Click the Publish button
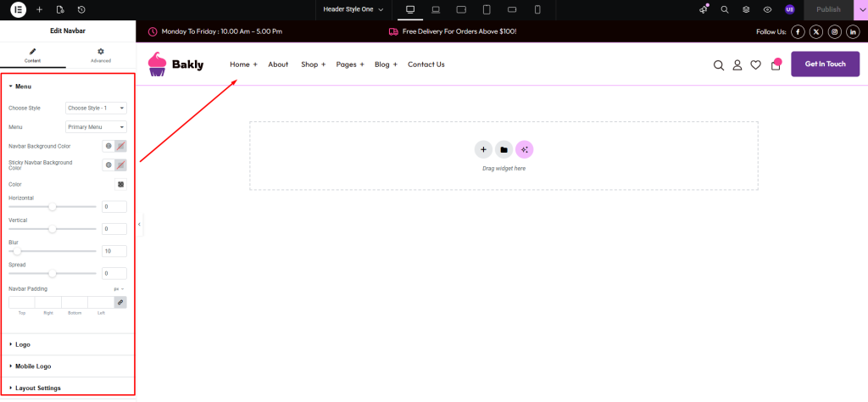868x402 pixels. [827, 9]
